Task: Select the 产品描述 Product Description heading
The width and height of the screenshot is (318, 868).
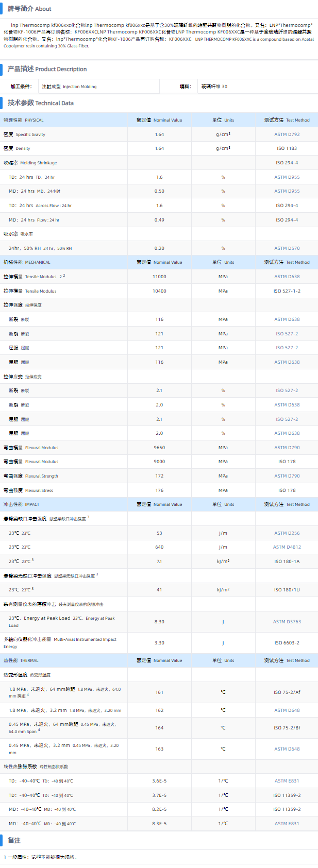Action: pos(47,69)
